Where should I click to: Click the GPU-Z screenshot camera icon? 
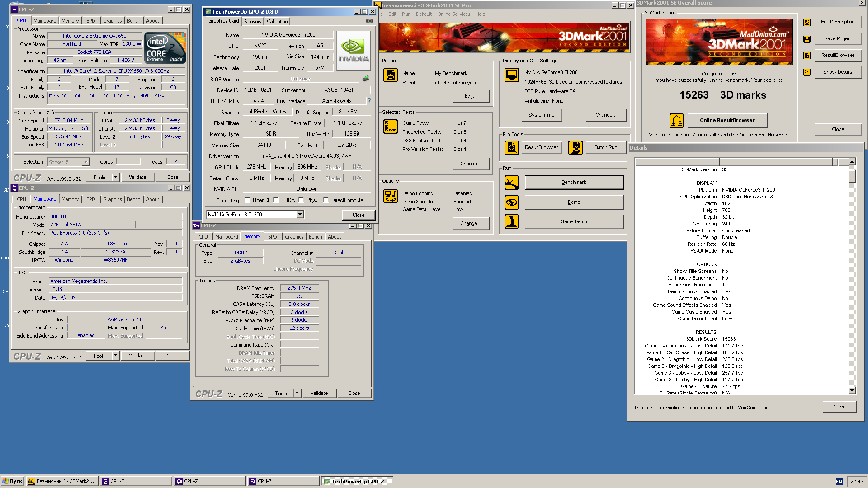[369, 21]
